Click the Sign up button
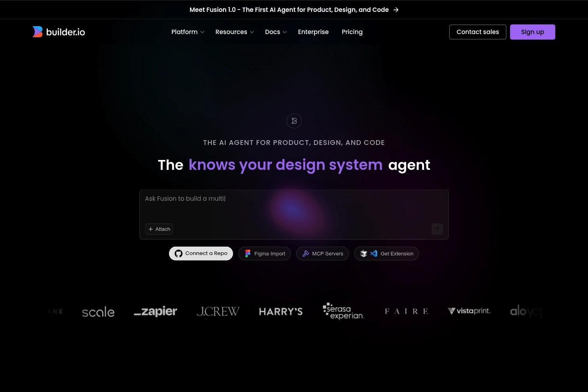 pyautogui.click(x=533, y=32)
